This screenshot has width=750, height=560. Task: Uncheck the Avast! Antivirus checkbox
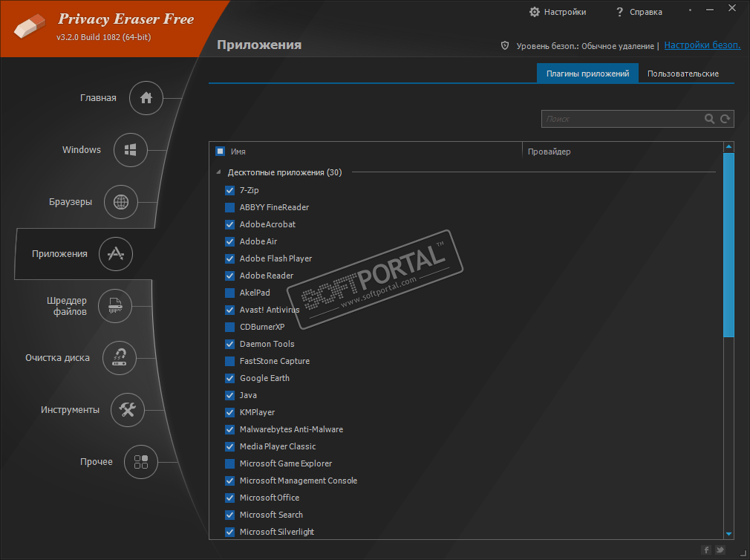click(229, 310)
